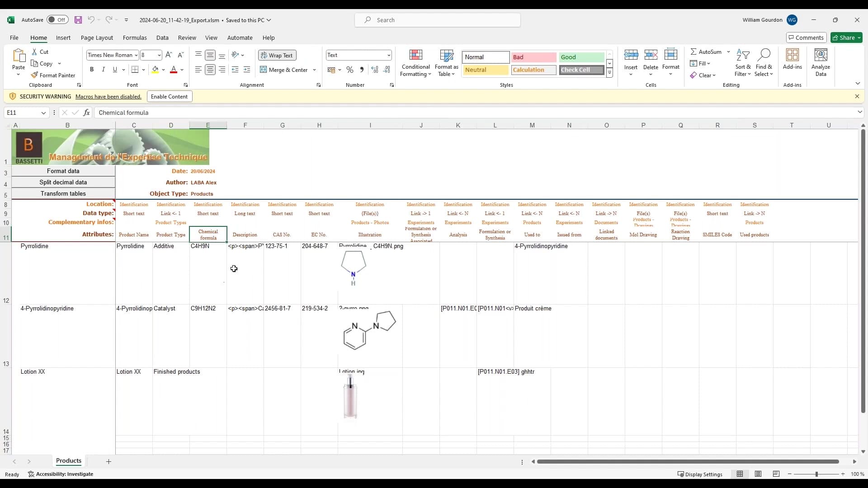Expand AutoSum dropdown arrow
Screen dimensions: 868x488
(728, 52)
